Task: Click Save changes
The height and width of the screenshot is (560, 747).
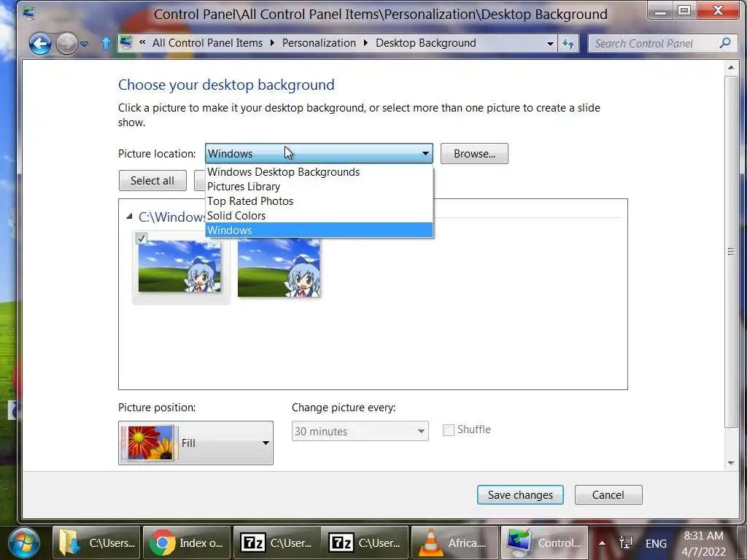Action: tap(520, 495)
